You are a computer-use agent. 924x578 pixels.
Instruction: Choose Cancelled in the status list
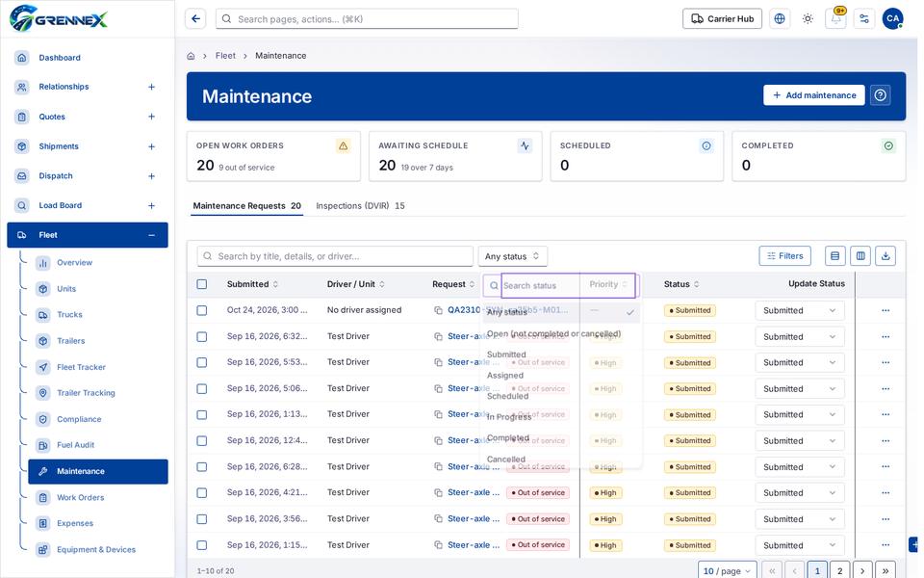click(505, 459)
